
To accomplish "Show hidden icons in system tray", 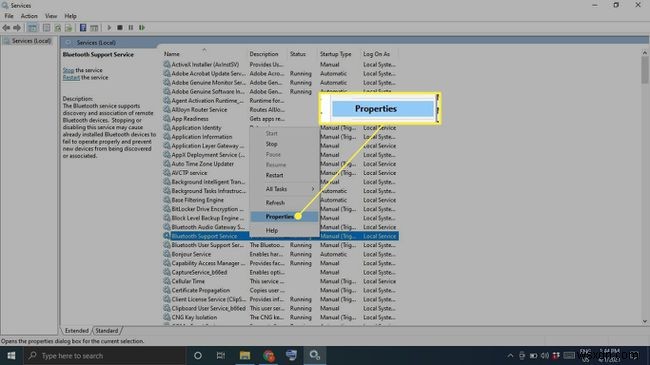I will 510,356.
